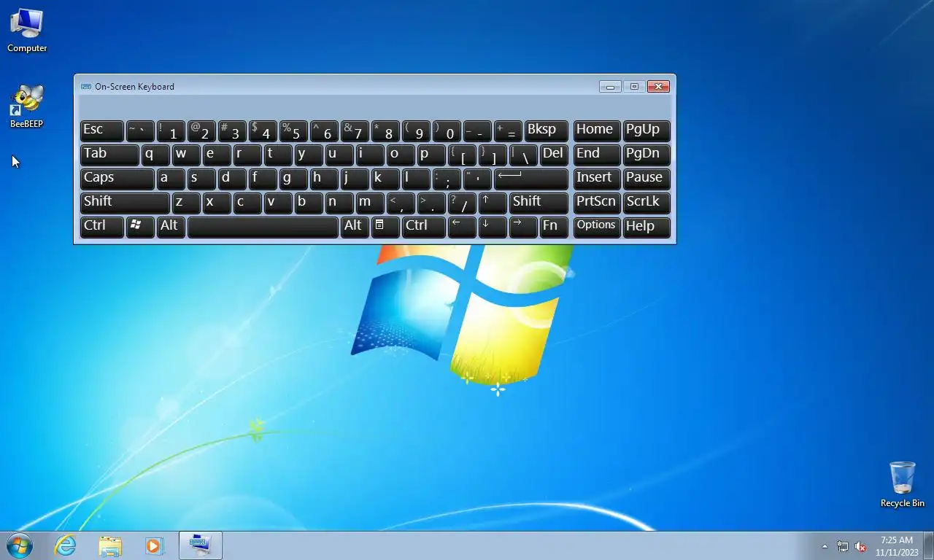Open the Windows Start menu orb
Screen dimensions: 934x560
(x=20, y=545)
